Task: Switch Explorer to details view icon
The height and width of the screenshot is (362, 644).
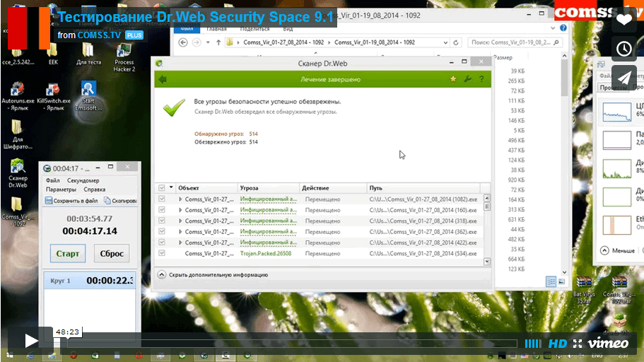Action: [551, 281]
